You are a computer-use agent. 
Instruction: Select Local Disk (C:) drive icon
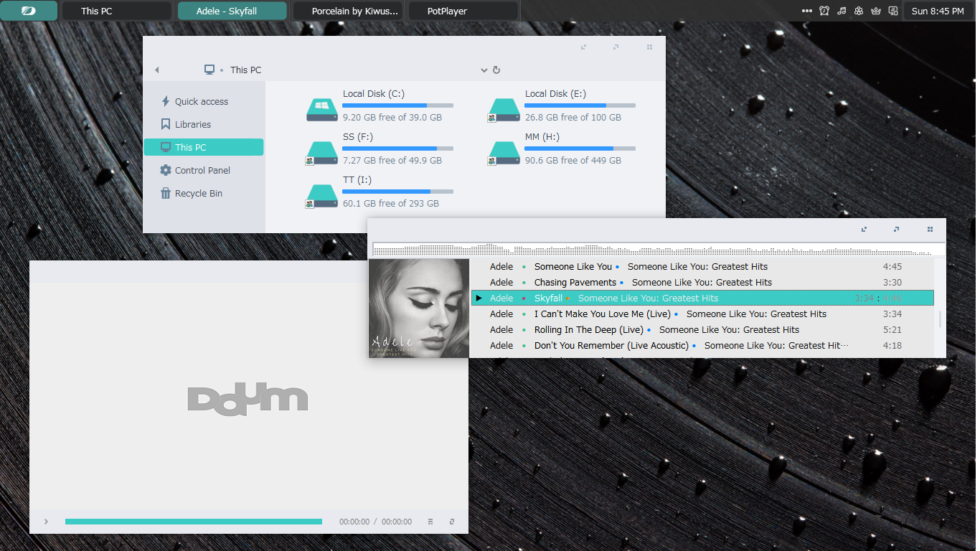coord(322,109)
